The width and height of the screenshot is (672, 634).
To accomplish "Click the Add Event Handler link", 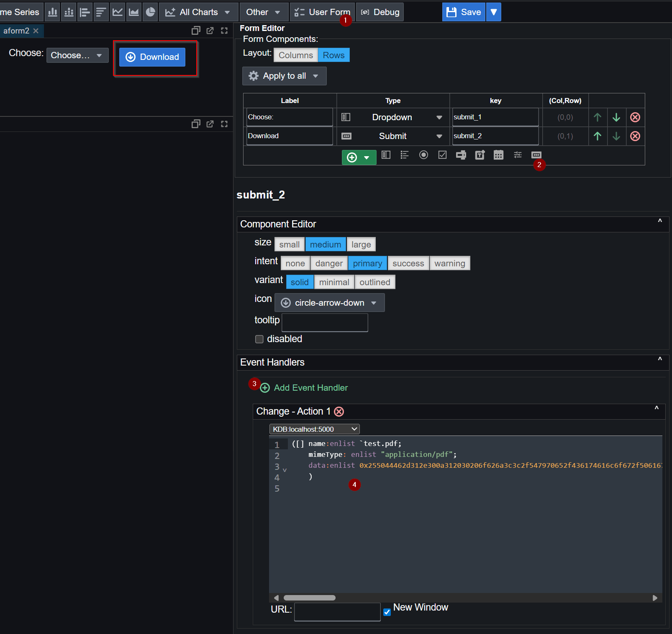I will click(310, 388).
